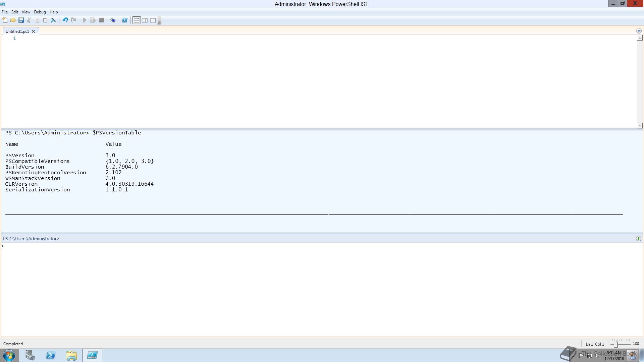The height and width of the screenshot is (362, 644).
Task: Open the View menu
Action: (x=26, y=12)
